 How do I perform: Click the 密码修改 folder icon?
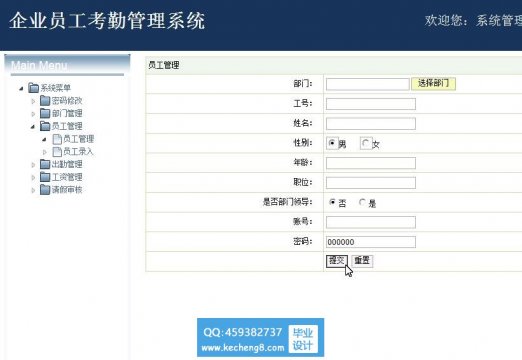tap(45, 101)
